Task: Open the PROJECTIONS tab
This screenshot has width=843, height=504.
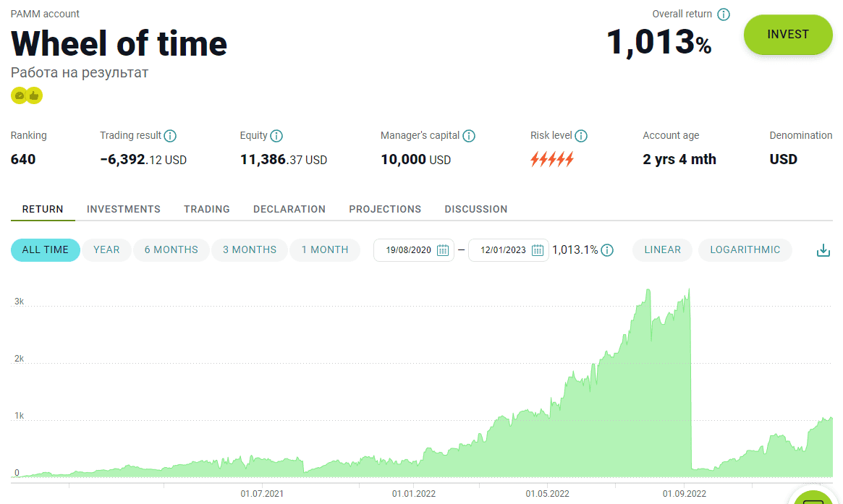Action: click(385, 210)
